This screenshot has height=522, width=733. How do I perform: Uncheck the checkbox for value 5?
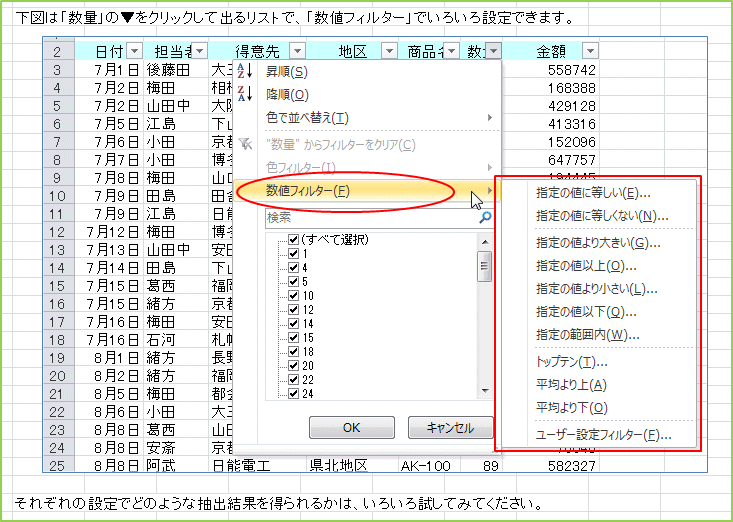point(294,282)
